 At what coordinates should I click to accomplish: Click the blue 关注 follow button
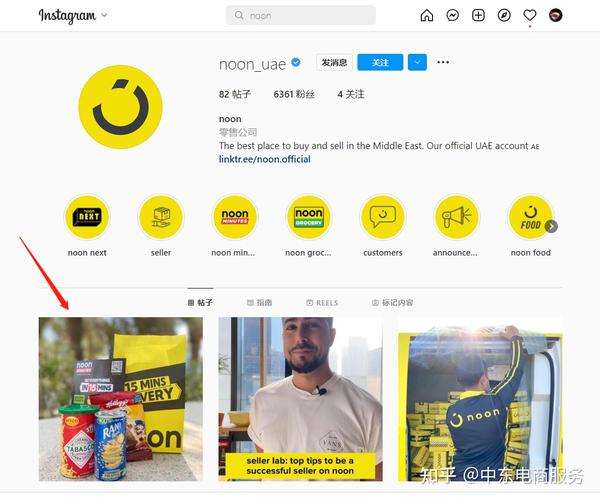coord(380,62)
